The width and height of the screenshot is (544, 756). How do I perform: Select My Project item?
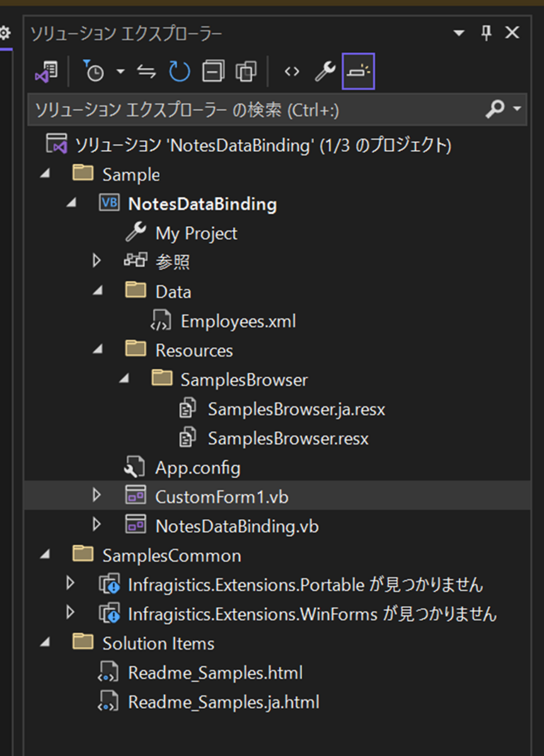click(x=197, y=233)
